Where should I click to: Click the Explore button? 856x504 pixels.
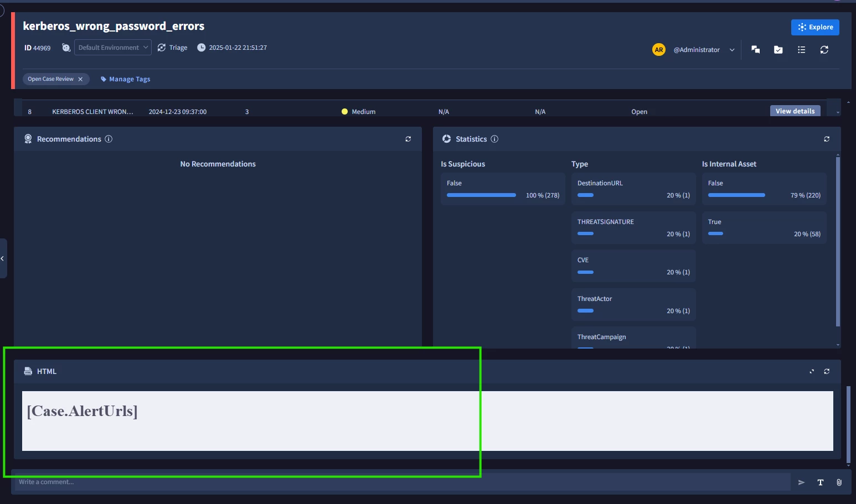pos(815,27)
